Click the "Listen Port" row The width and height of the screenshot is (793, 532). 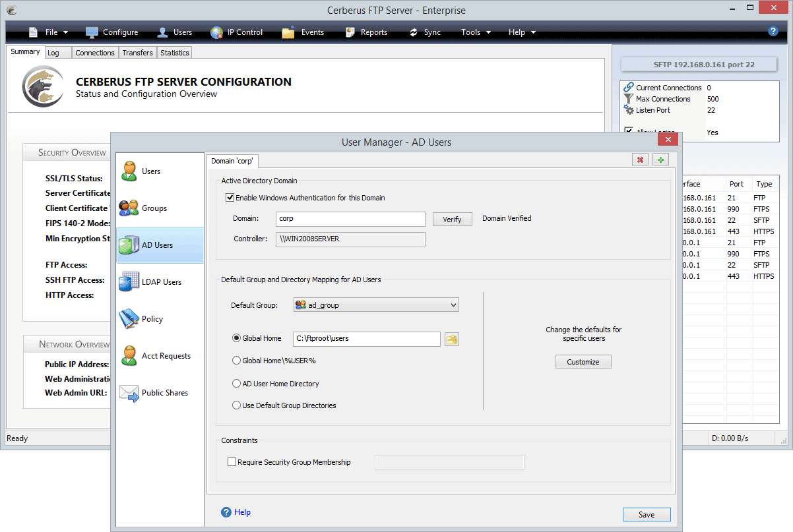(701, 110)
